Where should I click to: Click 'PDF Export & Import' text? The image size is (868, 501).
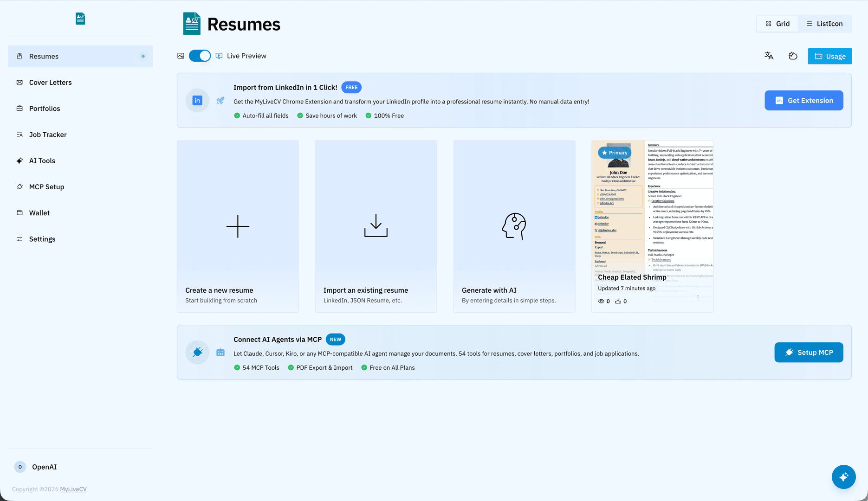[324, 367]
